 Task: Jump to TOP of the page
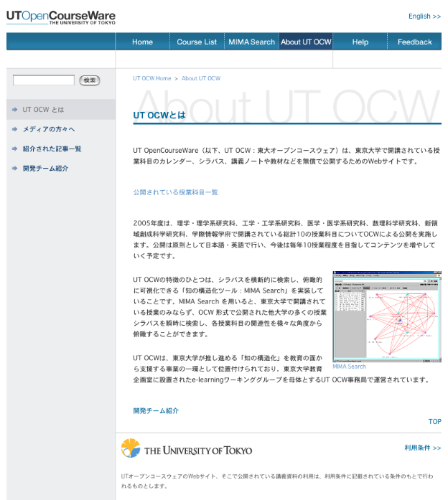[434, 422]
